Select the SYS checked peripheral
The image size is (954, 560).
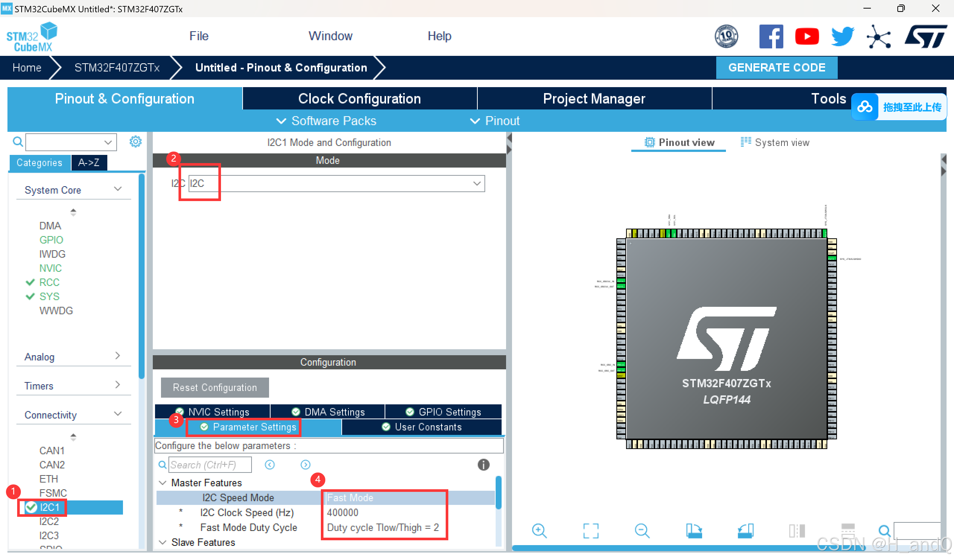(49, 297)
